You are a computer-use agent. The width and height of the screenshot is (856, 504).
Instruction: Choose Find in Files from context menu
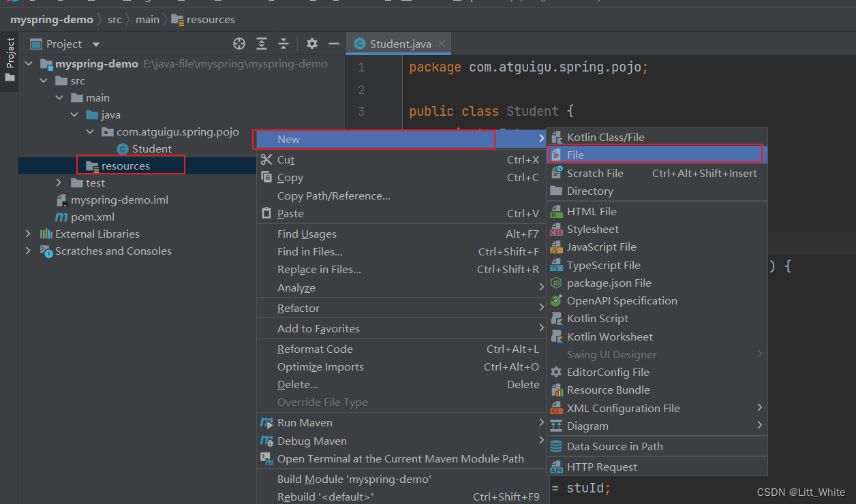click(x=402, y=252)
